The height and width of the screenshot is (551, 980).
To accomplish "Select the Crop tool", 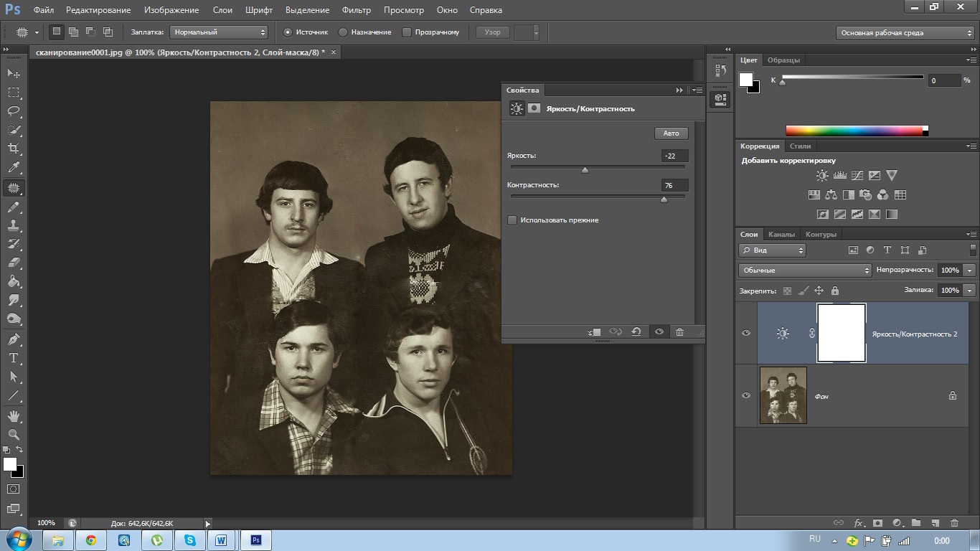I will tap(14, 149).
